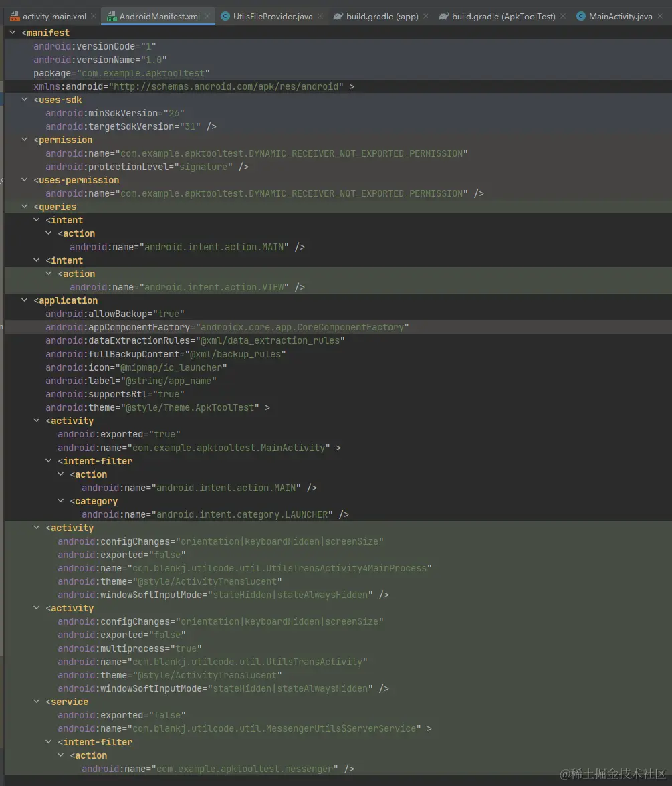The height and width of the screenshot is (786, 672).
Task: Click the Java class icon on UtilsFileProvider.java tab
Action: [x=225, y=17]
